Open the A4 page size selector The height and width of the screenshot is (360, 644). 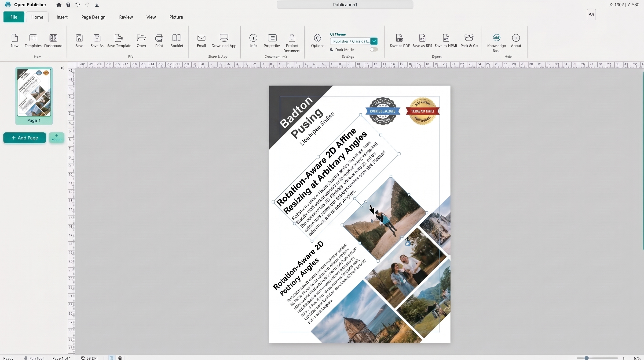[591, 14]
